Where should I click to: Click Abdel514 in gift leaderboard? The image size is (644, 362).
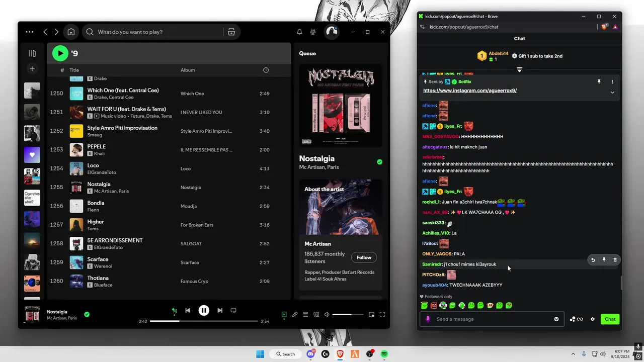pyautogui.click(x=499, y=53)
